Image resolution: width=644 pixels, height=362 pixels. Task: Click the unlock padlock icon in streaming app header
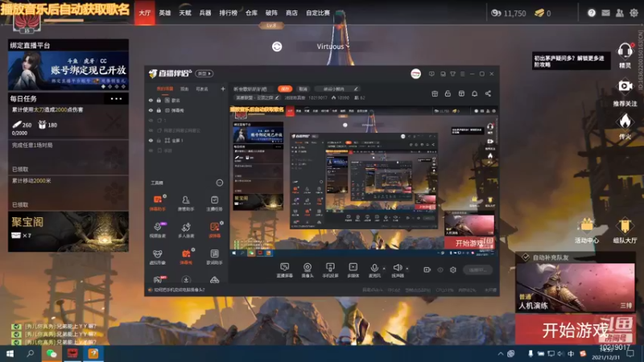[x=448, y=93]
